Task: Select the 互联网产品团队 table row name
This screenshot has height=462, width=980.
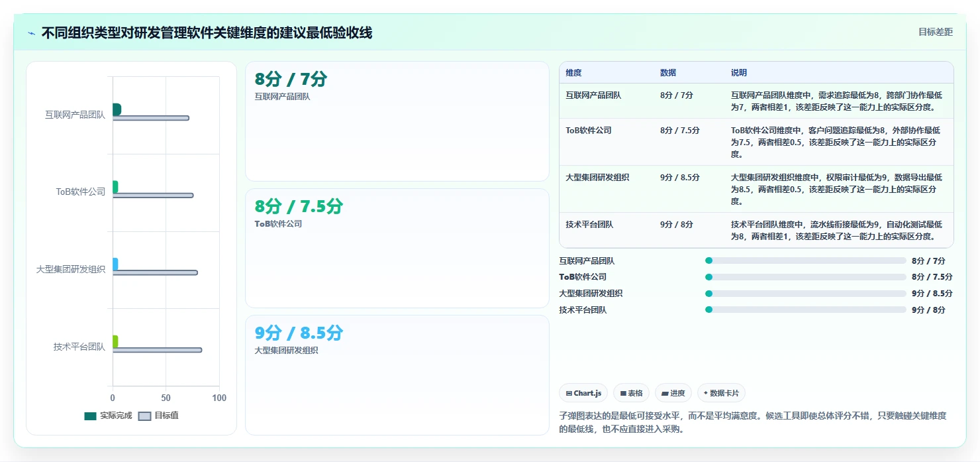Action: coord(593,95)
